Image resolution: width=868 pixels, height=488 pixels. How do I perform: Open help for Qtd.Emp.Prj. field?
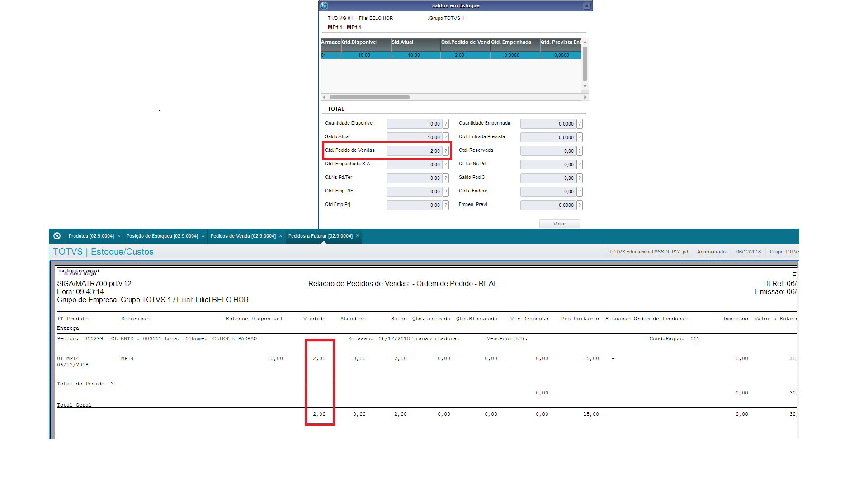(x=446, y=205)
